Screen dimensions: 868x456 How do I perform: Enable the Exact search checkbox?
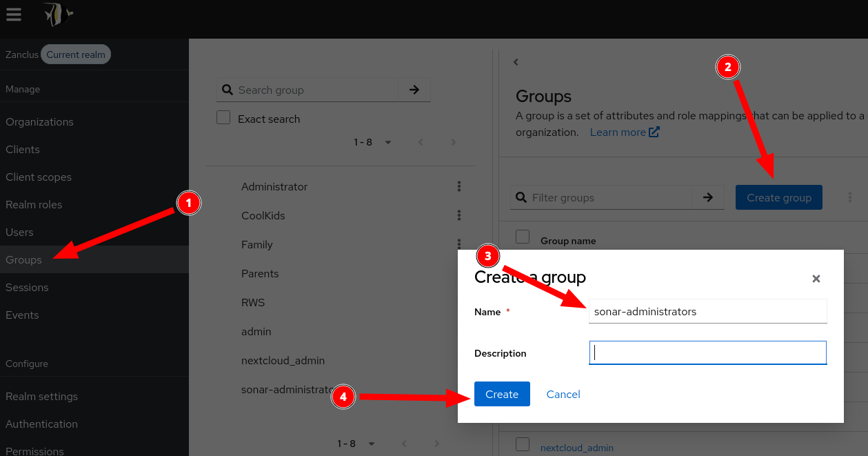[x=223, y=118]
